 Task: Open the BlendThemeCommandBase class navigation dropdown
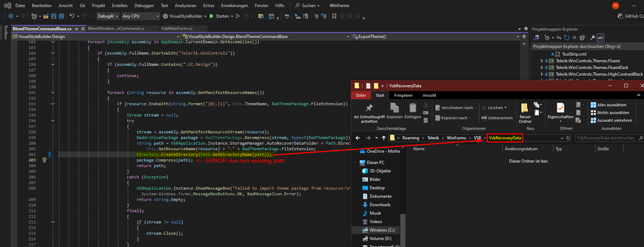[266, 37]
